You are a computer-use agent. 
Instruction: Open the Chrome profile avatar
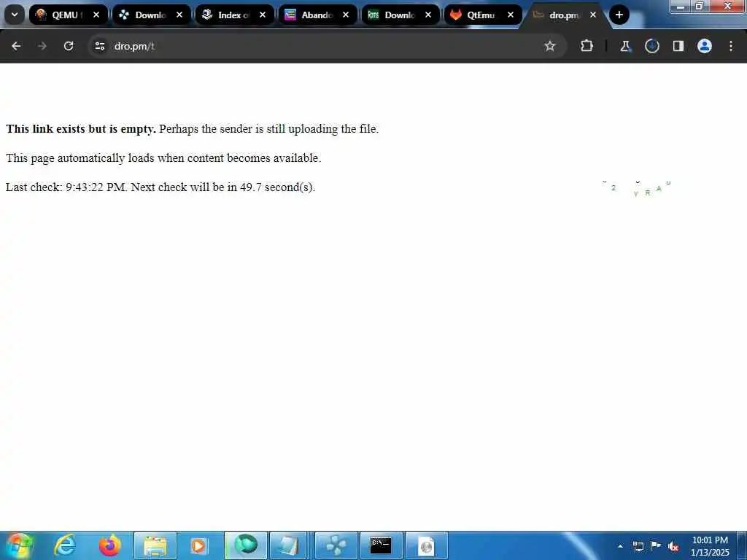point(705,46)
